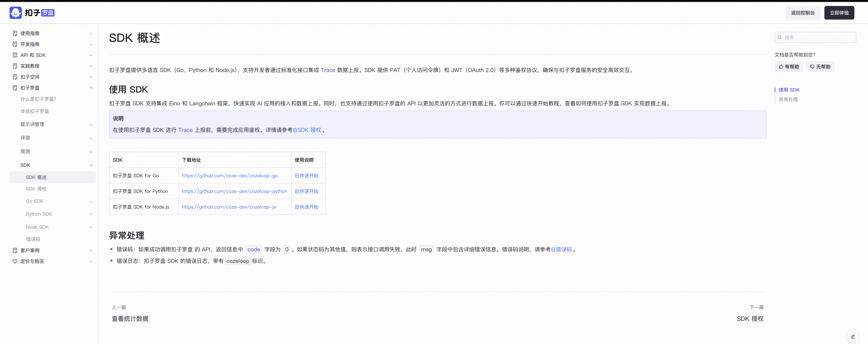
Task: Click the pencil edit icon at bottom right
Action: pyautogui.click(x=852, y=336)
